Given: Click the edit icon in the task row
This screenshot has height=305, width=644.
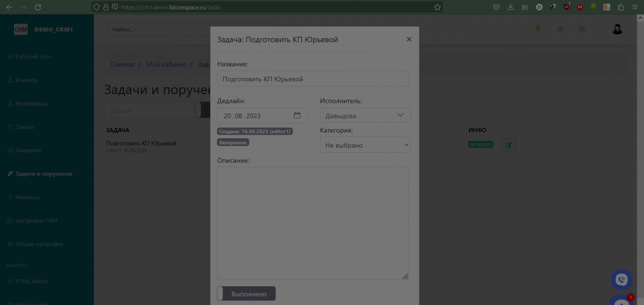Looking at the screenshot, I should [x=508, y=145].
